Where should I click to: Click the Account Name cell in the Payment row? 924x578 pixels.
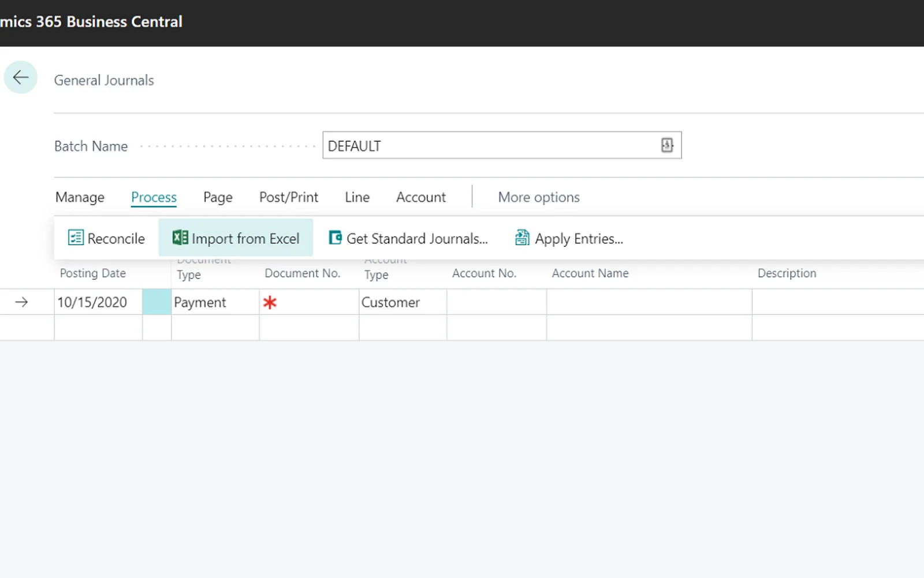pos(649,302)
